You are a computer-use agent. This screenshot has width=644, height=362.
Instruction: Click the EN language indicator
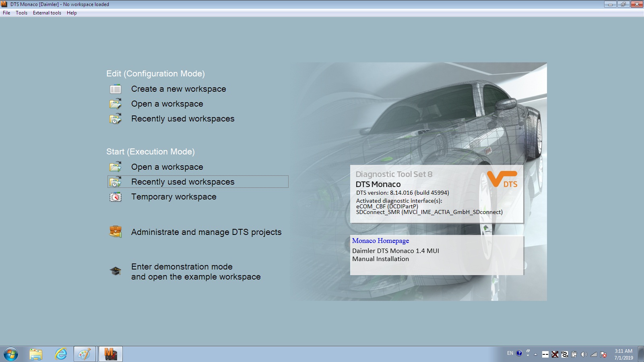[510, 353]
